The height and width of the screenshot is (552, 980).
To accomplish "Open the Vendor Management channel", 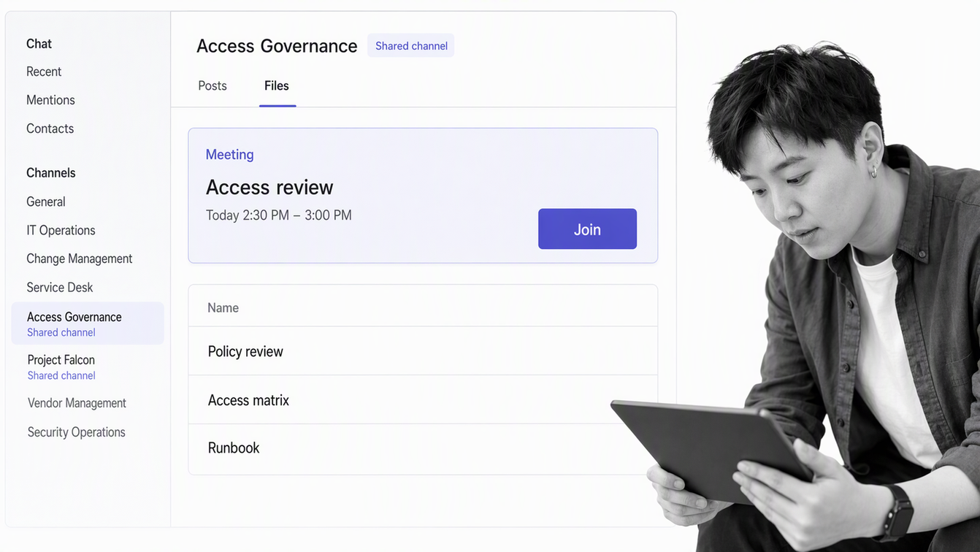I will 77,403.
